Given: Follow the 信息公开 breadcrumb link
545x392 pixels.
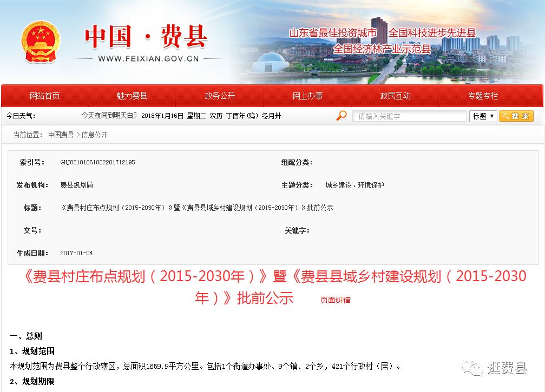Looking at the screenshot, I should click(94, 135).
